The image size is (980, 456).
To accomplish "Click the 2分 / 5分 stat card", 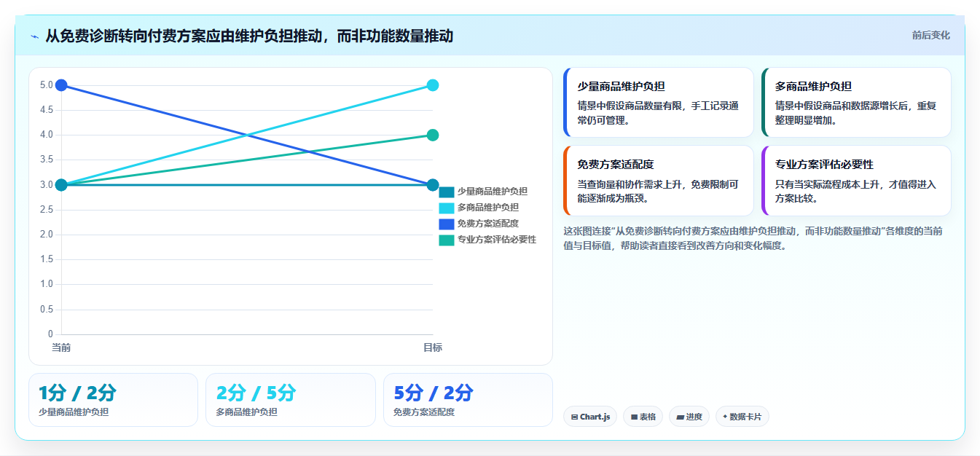I will click(x=291, y=400).
